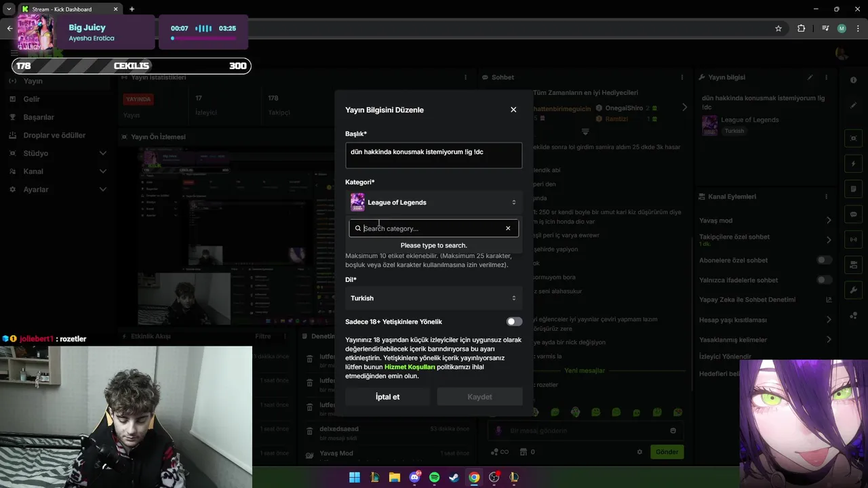Open File Explorer from the taskbar
This screenshot has height=488, width=868.
(394, 478)
